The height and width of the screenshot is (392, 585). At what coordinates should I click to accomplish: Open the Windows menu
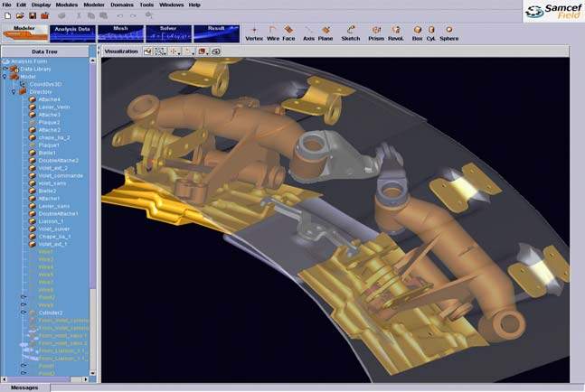point(171,5)
